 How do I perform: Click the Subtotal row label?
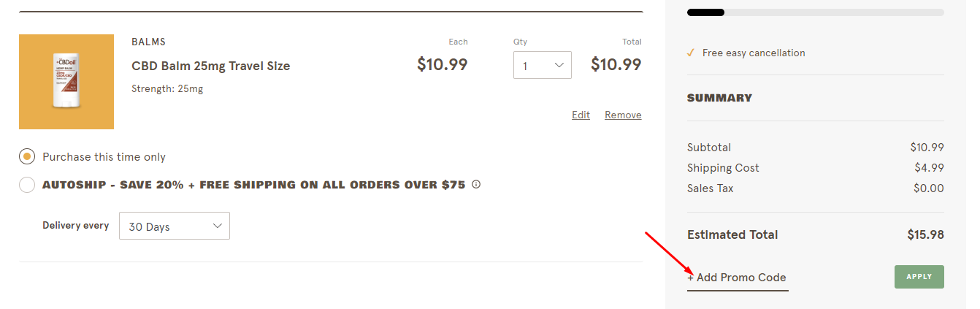[x=709, y=148]
